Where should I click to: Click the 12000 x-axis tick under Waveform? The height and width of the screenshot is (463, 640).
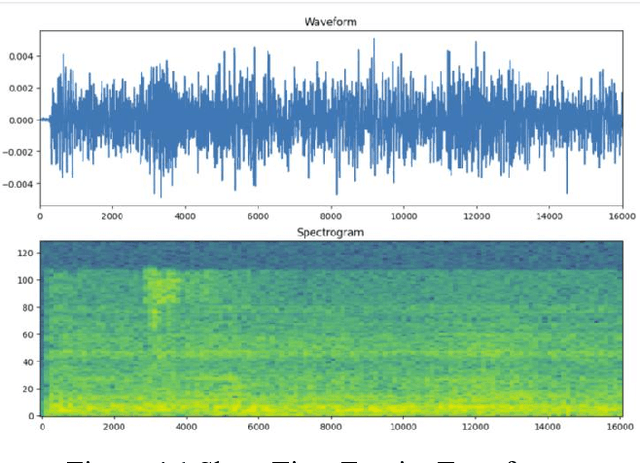coord(476,216)
